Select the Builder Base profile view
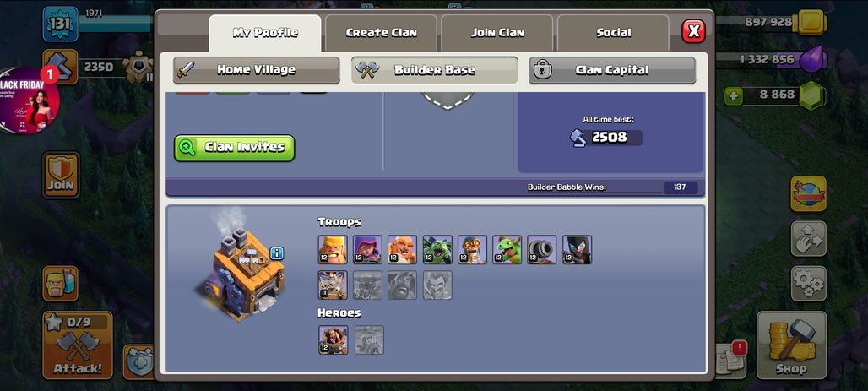The image size is (868, 391). tap(435, 70)
